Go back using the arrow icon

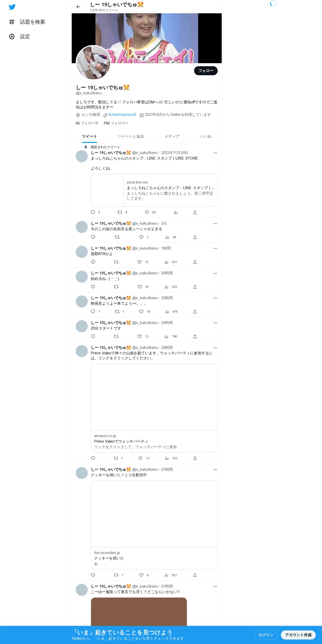78,7
